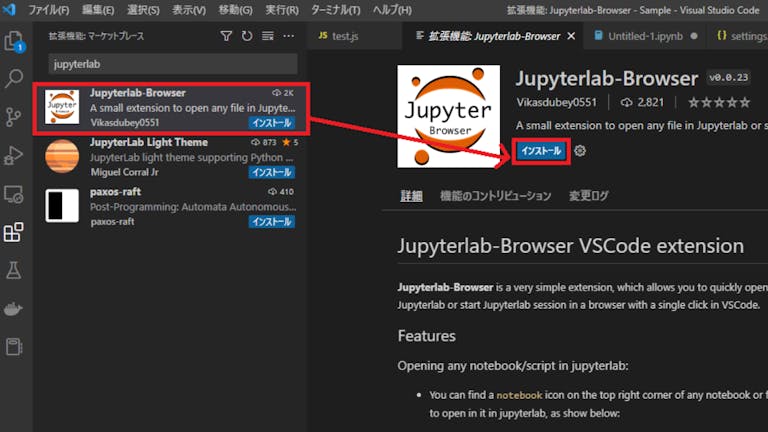Open the 選択(S) menu
This screenshot has width=768, height=432.
[x=143, y=10]
